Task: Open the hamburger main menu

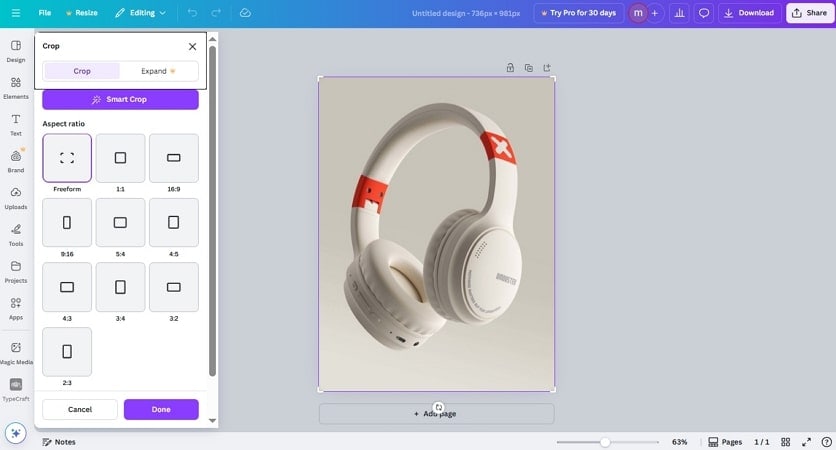Action: pos(16,13)
